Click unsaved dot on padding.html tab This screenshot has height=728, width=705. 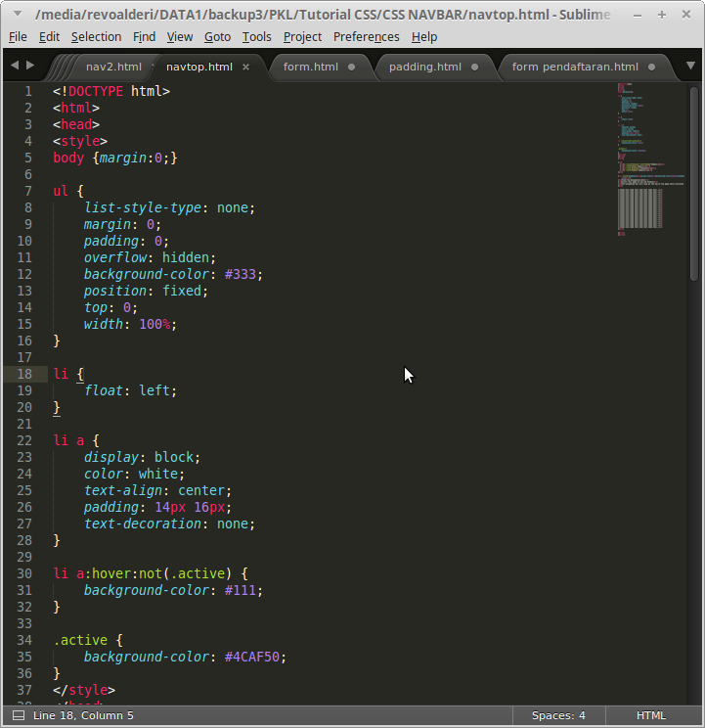click(x=474, y=67)
